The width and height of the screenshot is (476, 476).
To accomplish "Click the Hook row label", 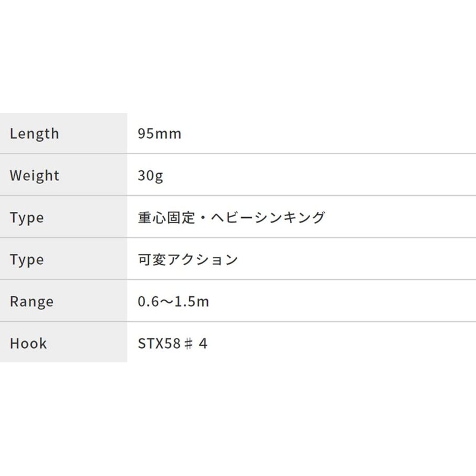I will pyautogui.click(x=28, y=344).
